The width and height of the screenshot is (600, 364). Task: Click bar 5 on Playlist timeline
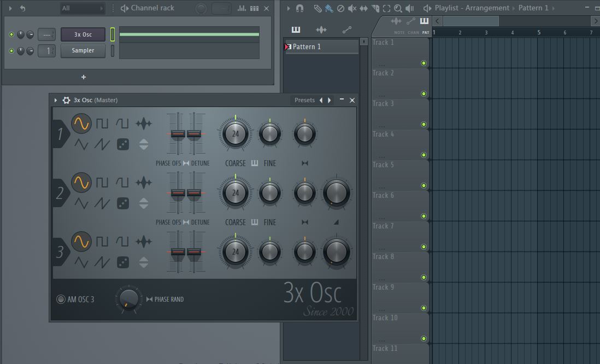tap(539, 33)
